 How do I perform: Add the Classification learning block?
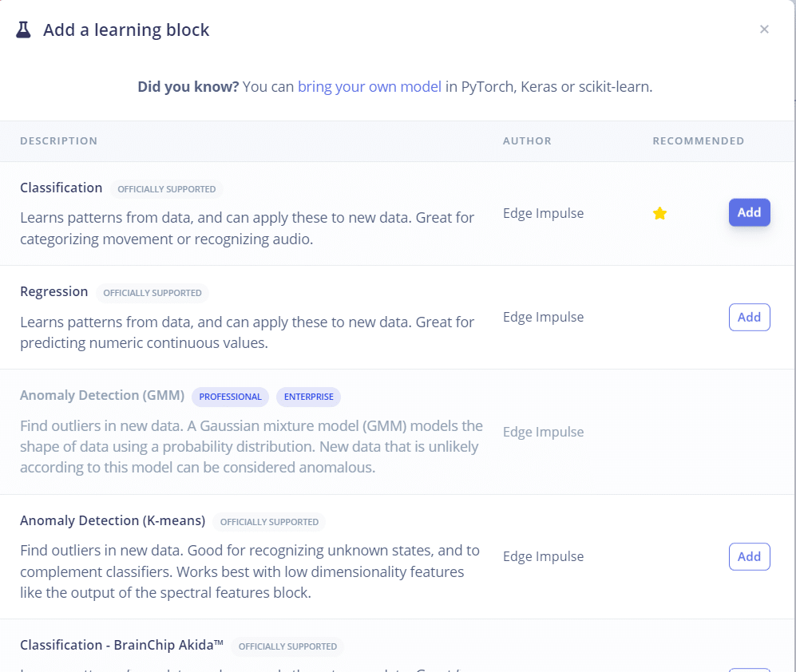coord(749,213)
